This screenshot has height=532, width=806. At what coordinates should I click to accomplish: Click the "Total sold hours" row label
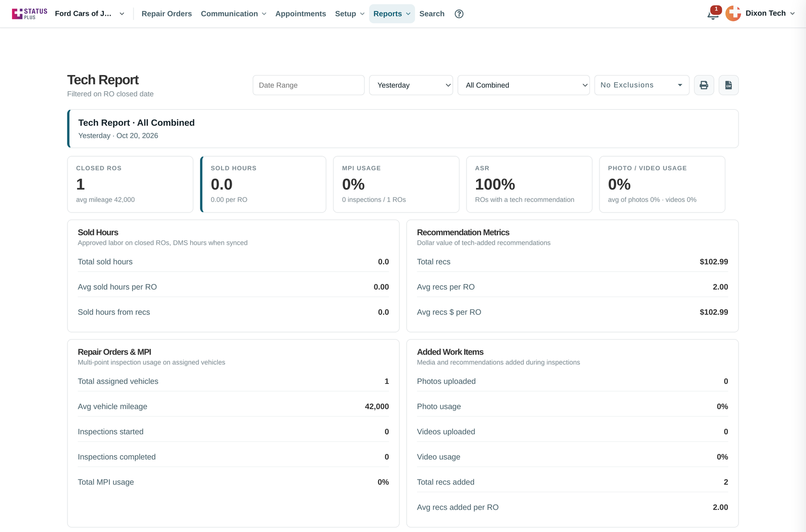(105, 262)
